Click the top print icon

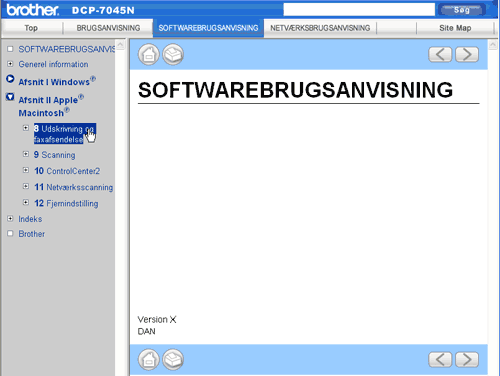[x=173, y=54]
